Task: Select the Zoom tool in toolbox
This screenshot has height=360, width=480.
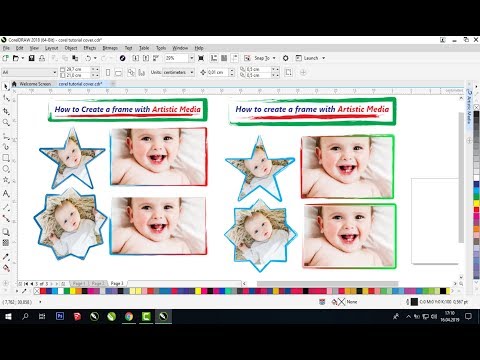Action: click(6, 122)
